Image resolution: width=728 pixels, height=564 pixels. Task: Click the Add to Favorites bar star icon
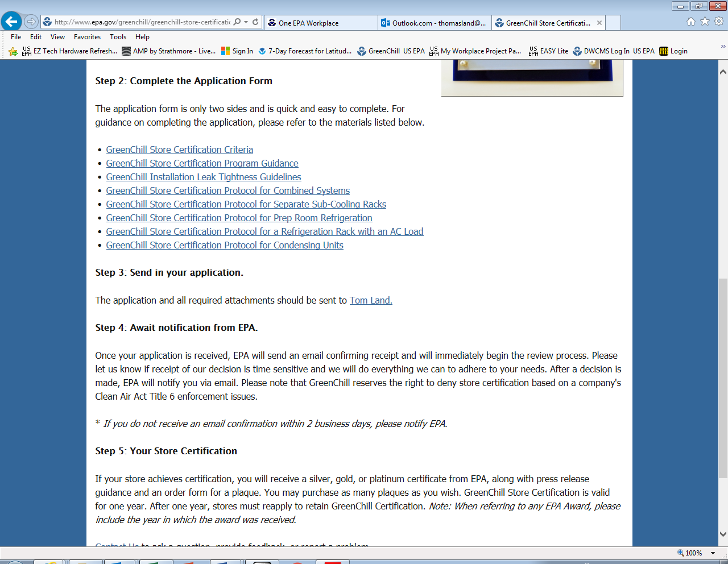(13, 51)
